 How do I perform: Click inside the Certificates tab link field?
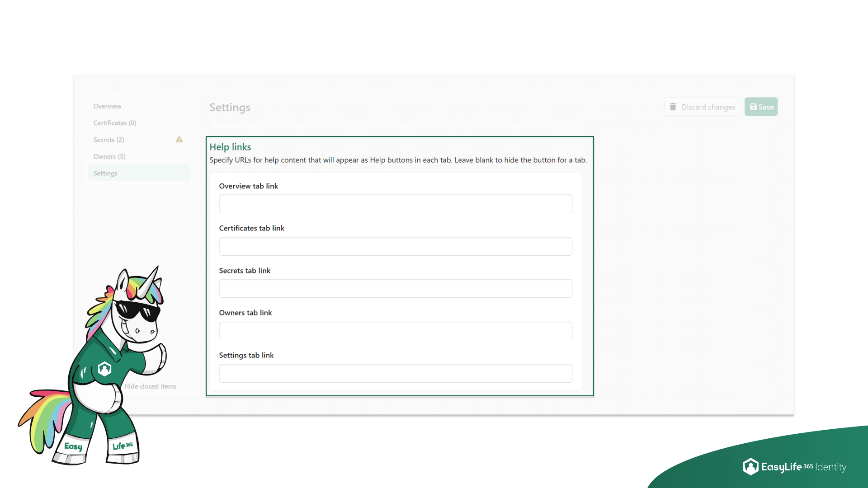[x=395, y=246]
